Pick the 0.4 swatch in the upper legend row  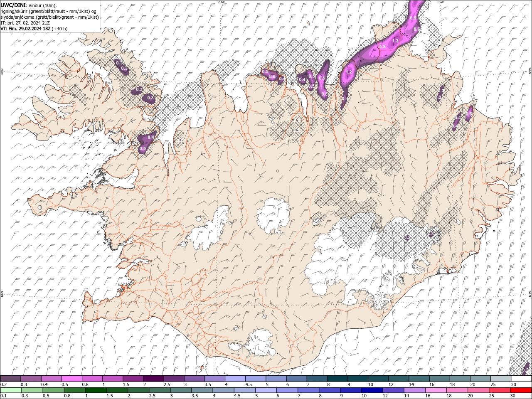(x=51, y=379)
